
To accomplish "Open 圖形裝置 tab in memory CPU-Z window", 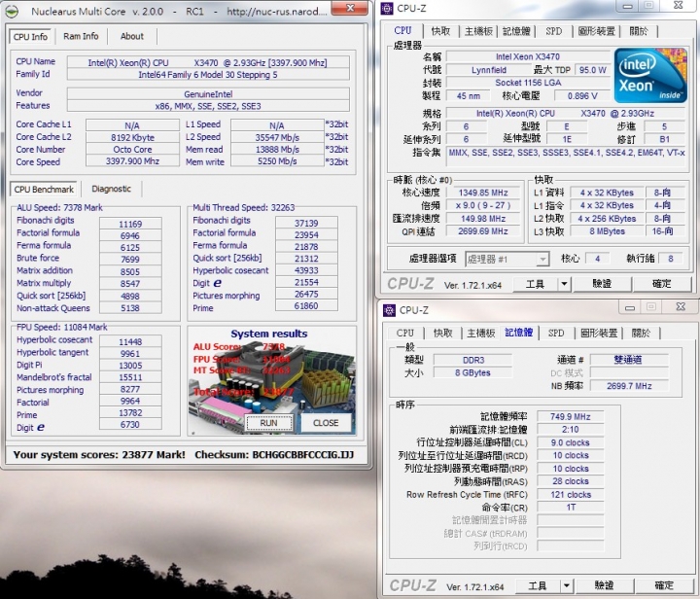I will 599,333.
